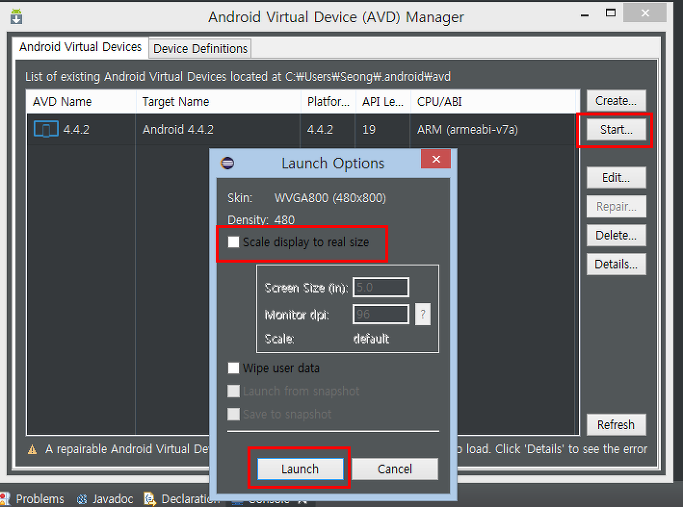Click the AVD Manager Android icon in title bar

click(x=16, y=17)
